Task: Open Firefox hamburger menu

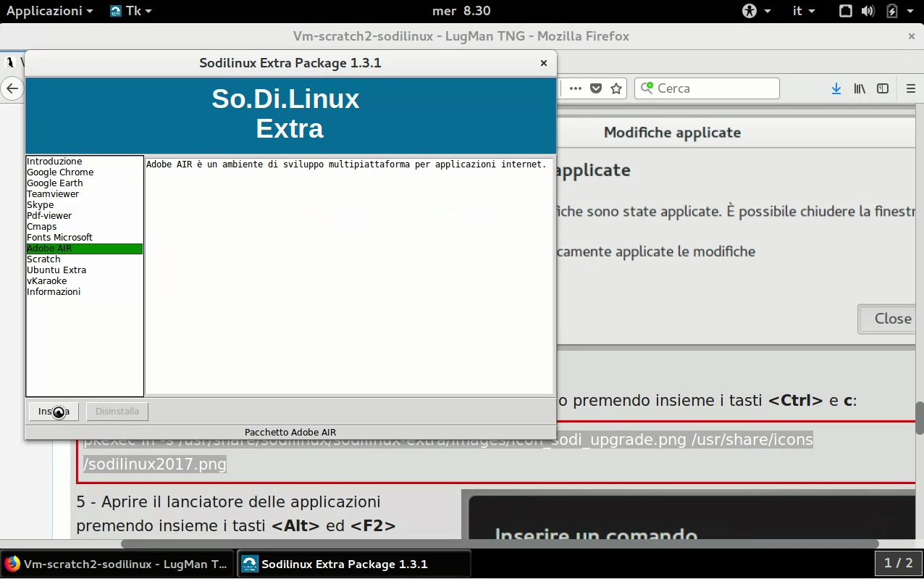Action: tap(911, 88)
